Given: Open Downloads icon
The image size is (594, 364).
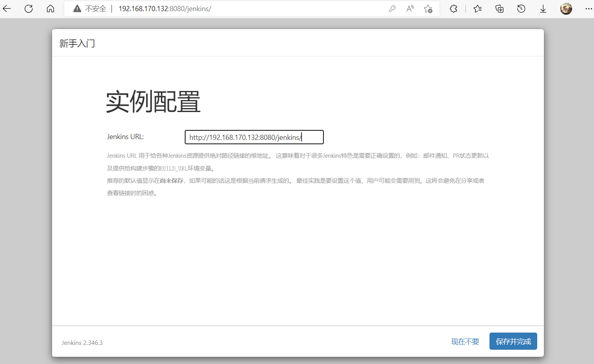Looking at the screenshot, I should point(543,9).
